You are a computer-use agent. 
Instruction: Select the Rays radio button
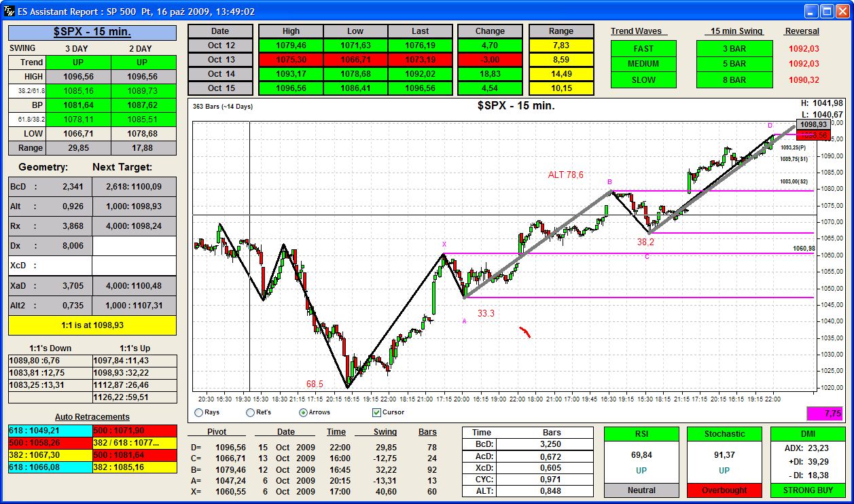(198, 412)
